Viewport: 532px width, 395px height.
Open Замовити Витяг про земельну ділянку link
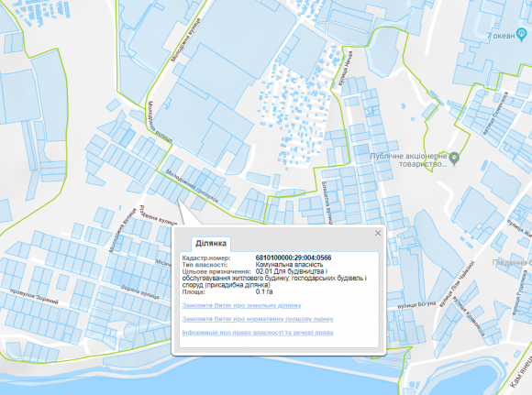pos(241,305)
